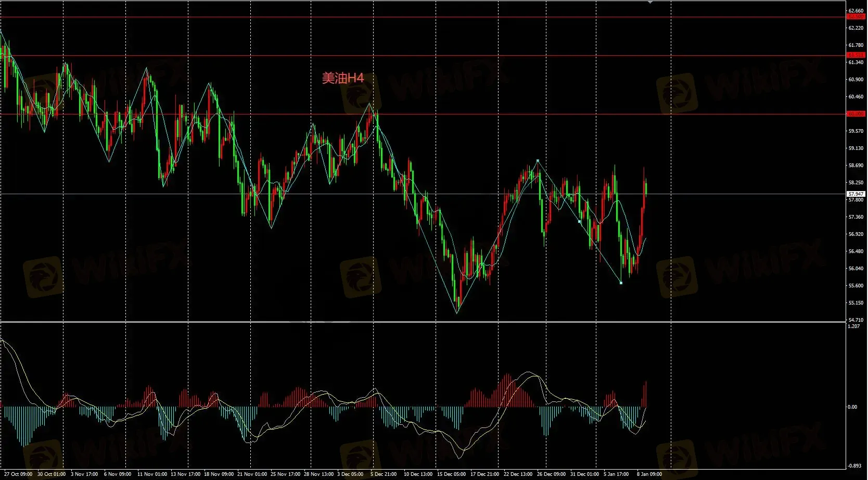Click the 55.600 price scale value
The width and height of the screenshot is (868, 480).
click(856, 286)
